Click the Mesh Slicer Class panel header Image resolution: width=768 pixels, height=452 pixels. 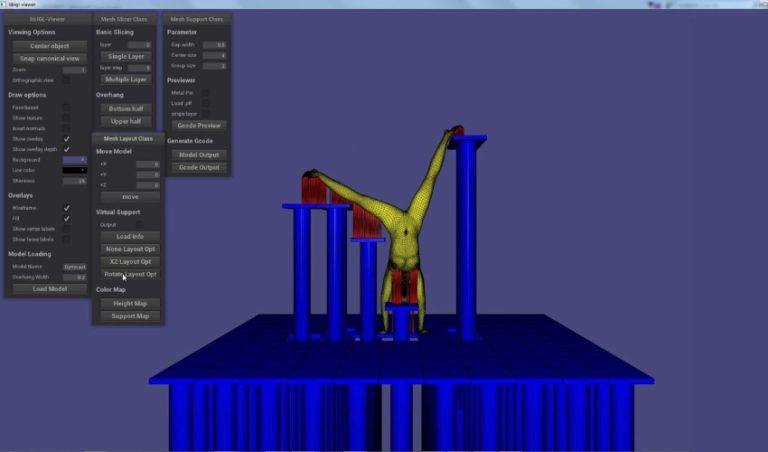click(128, 19)
